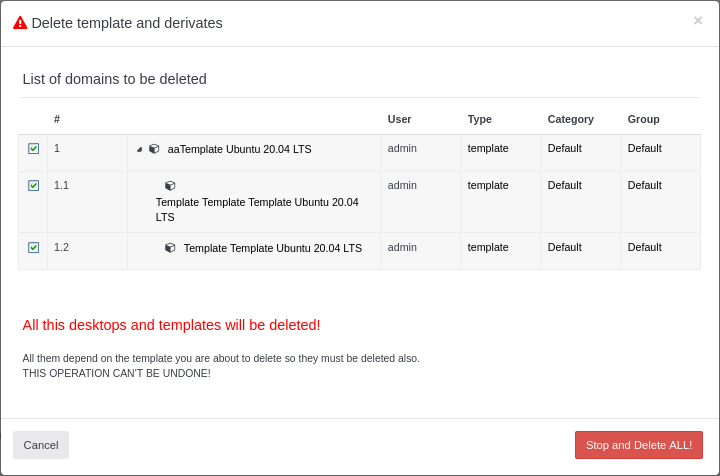
Task: Click cube icon beside aaTemplate Ubuntu 20.04 LTS
Action: (154, 149)
